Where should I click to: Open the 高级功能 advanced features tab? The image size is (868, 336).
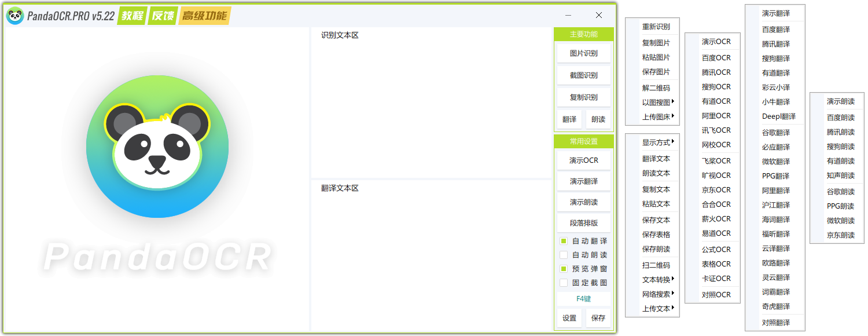204,16
